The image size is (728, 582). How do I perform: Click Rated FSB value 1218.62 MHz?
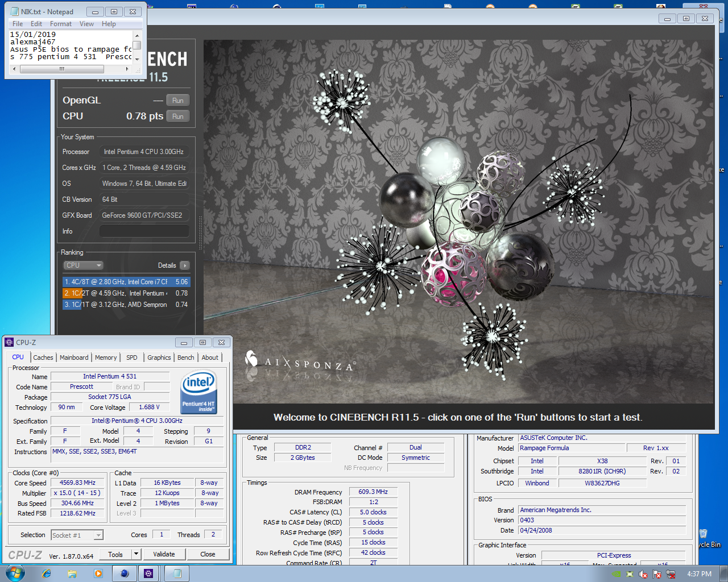pyautogui.click(x=77, y=513)
